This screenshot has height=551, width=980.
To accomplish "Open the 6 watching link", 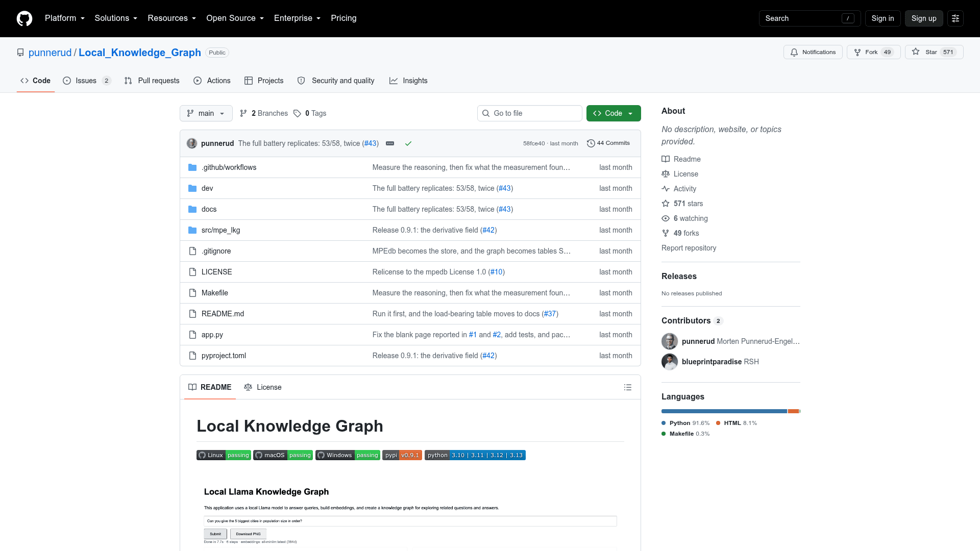I will (x=684, y=218).
